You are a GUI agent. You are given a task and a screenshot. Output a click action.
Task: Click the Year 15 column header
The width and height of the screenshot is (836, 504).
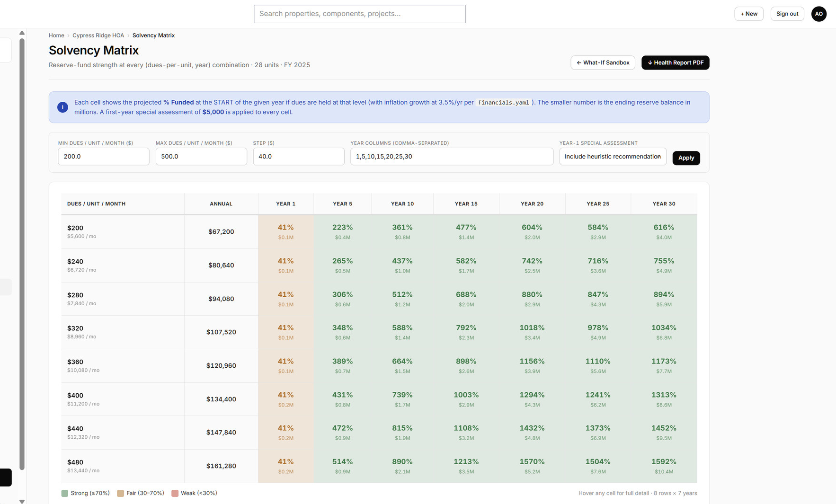[x=466, y=204]
